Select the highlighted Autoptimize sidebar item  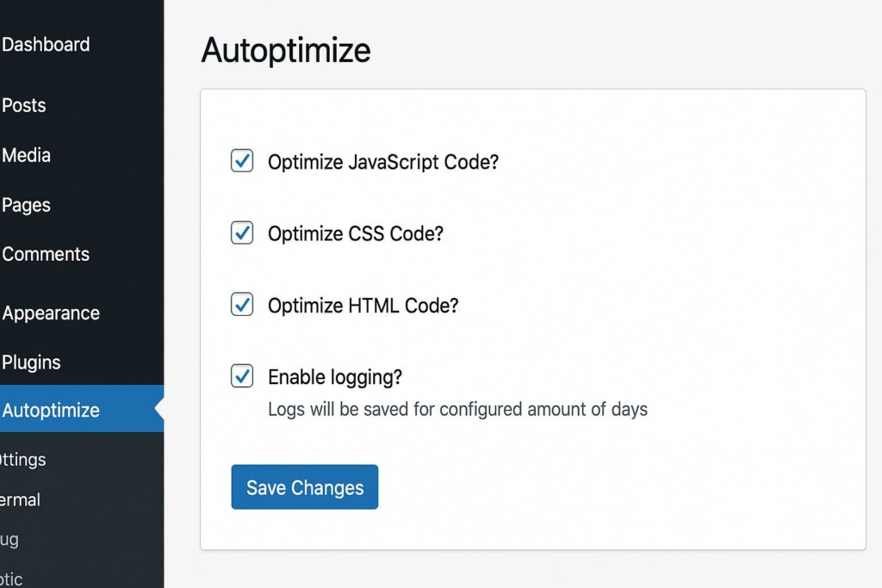(51, 411)
